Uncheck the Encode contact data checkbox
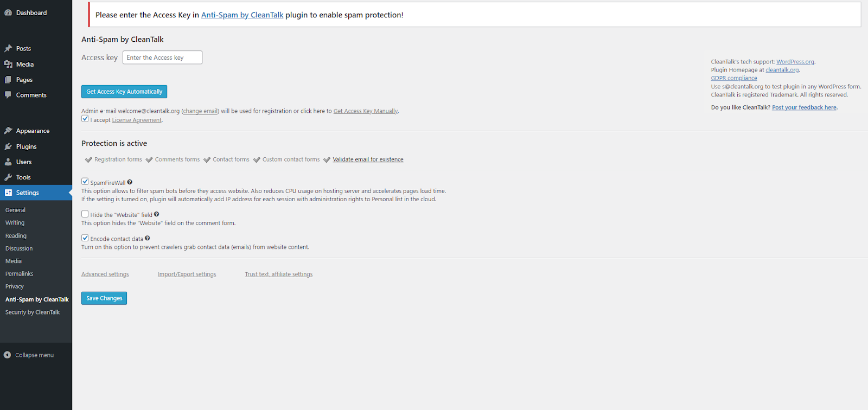Viewport: 868px width, 410px height. (x=85, y=238)
